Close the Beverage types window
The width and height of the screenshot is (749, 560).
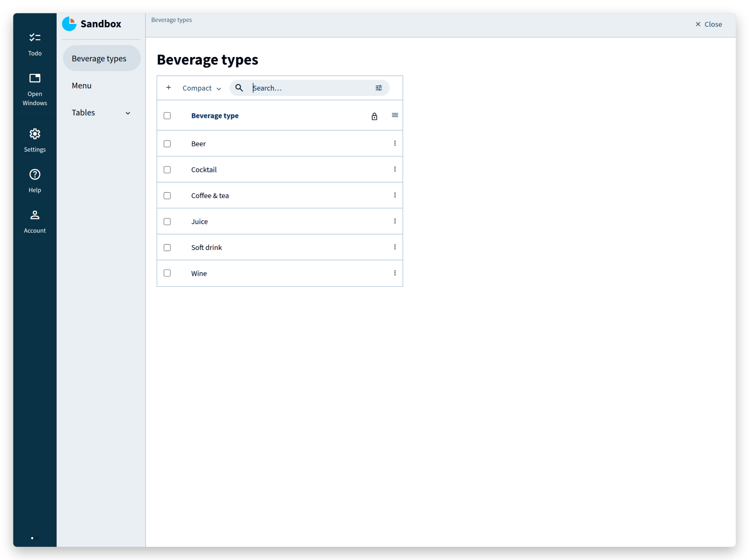click(x=708, y=24)
